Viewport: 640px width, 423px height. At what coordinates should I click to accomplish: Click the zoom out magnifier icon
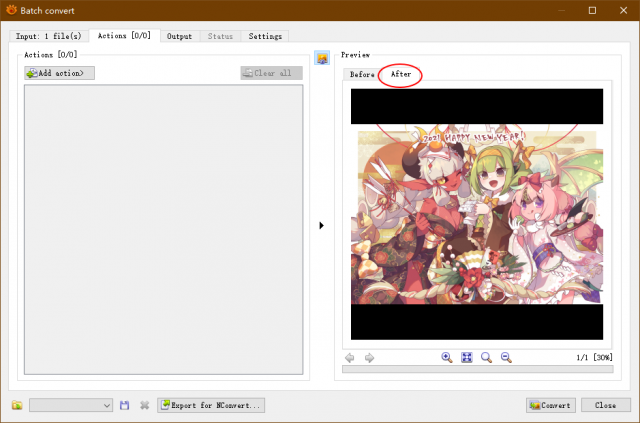(506, 358)
